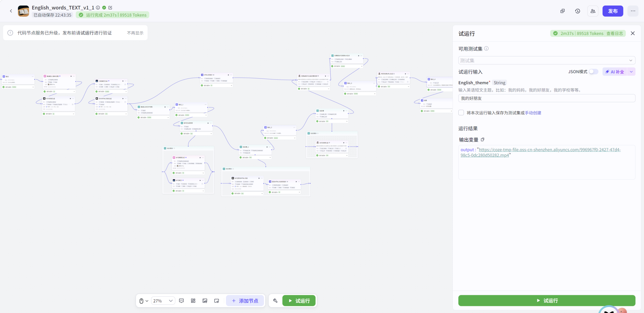Click the comment bubble icon in bottom toolbar
644x313 pixels.
[x=181, y=301]
